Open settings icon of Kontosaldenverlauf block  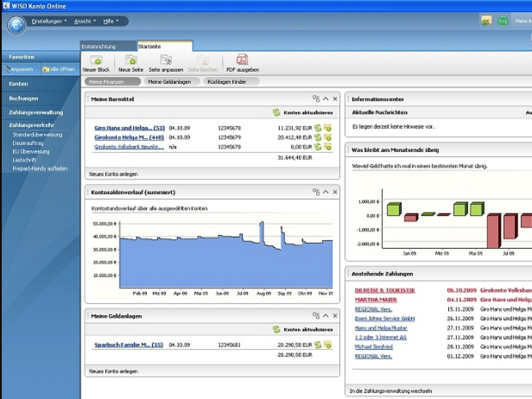[x=316, y=192]
